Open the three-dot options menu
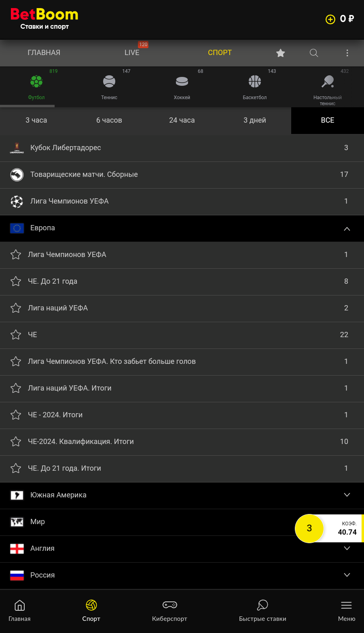Screen dimensions: 364x633 (x=347, y=53)
